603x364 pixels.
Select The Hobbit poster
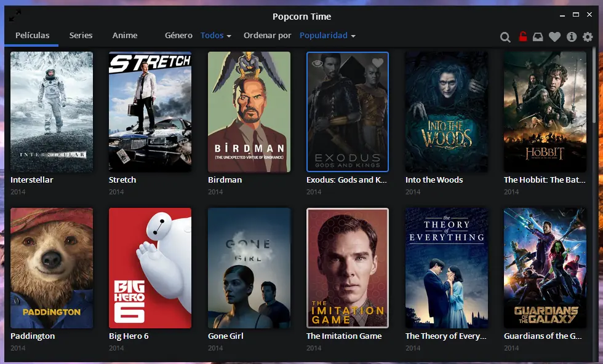tap(545, 112)
